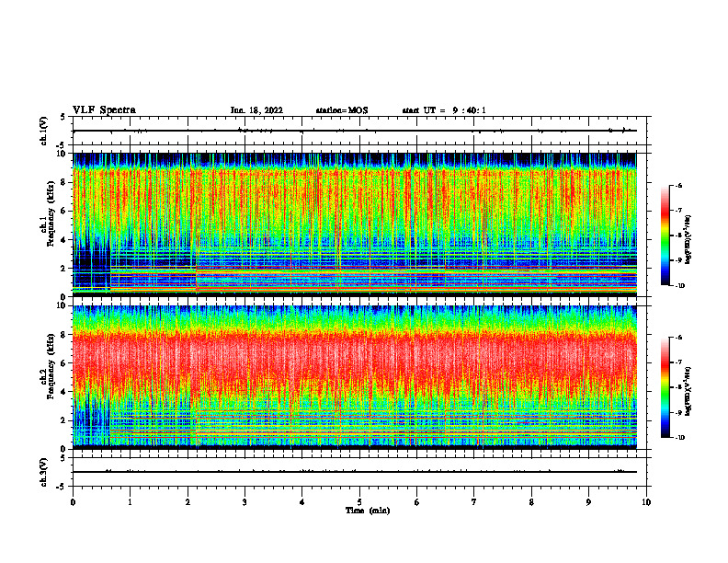Click the ch.2 frequency tick label "4"

[63, 392]
